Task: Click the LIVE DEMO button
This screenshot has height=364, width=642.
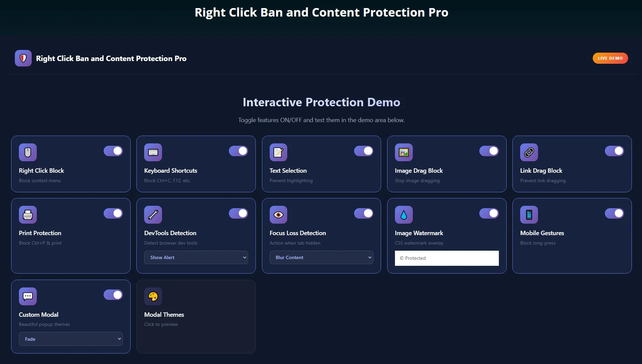Action: coord(610,58)
